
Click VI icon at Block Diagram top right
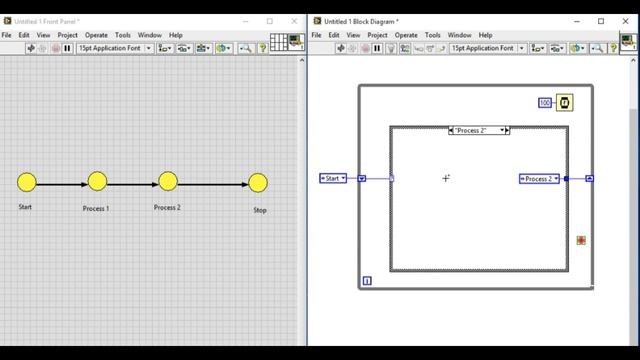(x=628, y=42)
